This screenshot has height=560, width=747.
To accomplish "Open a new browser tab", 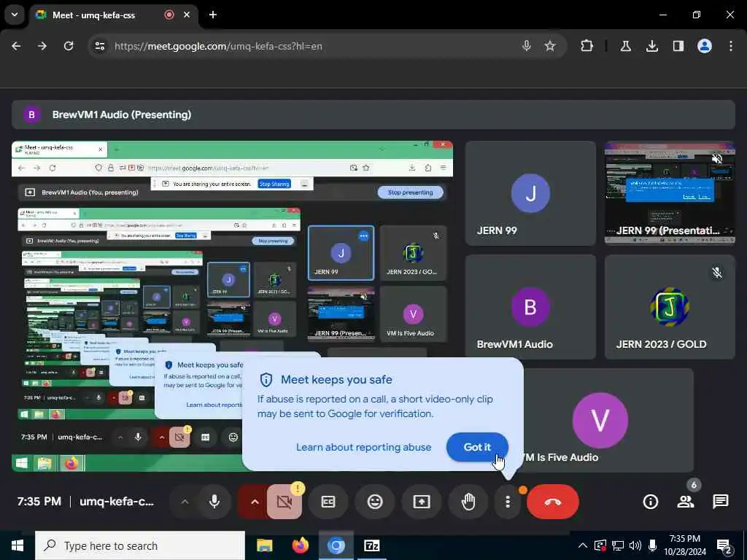I will pyautogui.click(x=213, y=15).
